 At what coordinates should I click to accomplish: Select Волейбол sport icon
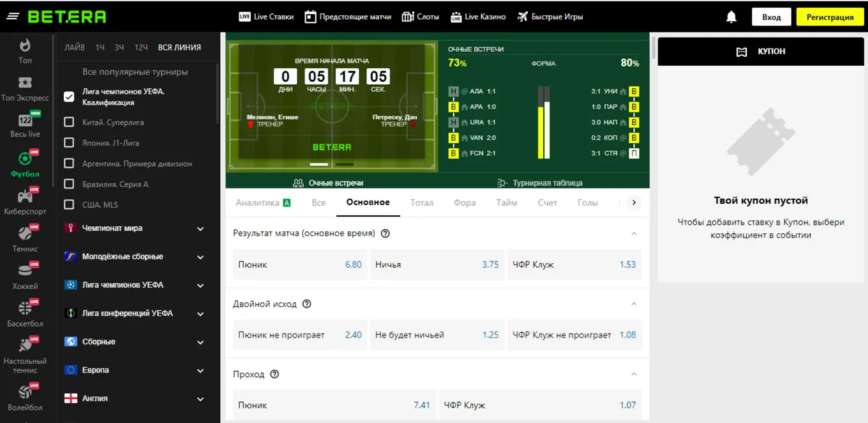click(25, 391)
